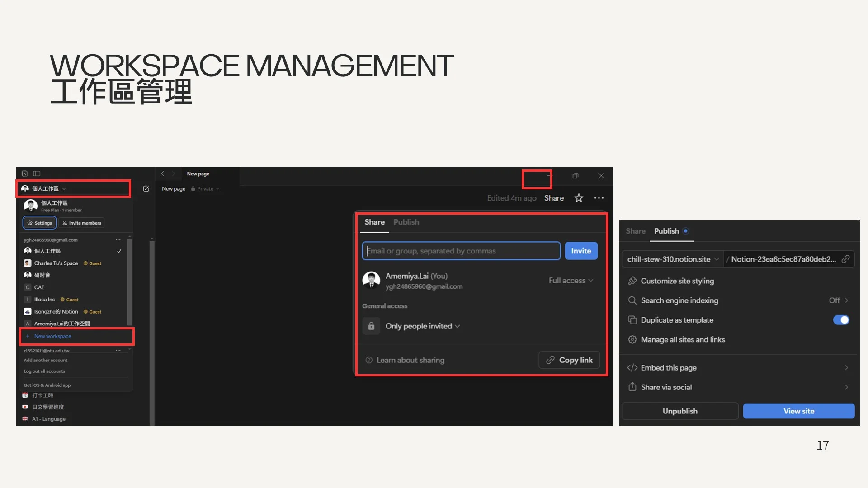Click the email or group input field
This screenshot has width=868, height=488.
tap(461, 251)
